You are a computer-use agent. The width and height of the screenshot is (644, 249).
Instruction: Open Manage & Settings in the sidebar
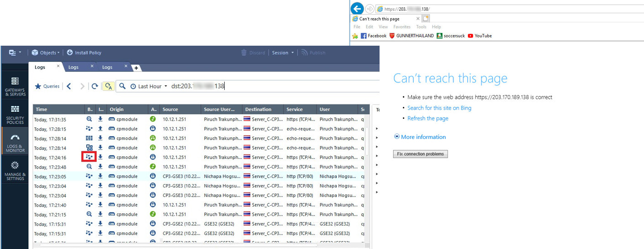15,170
